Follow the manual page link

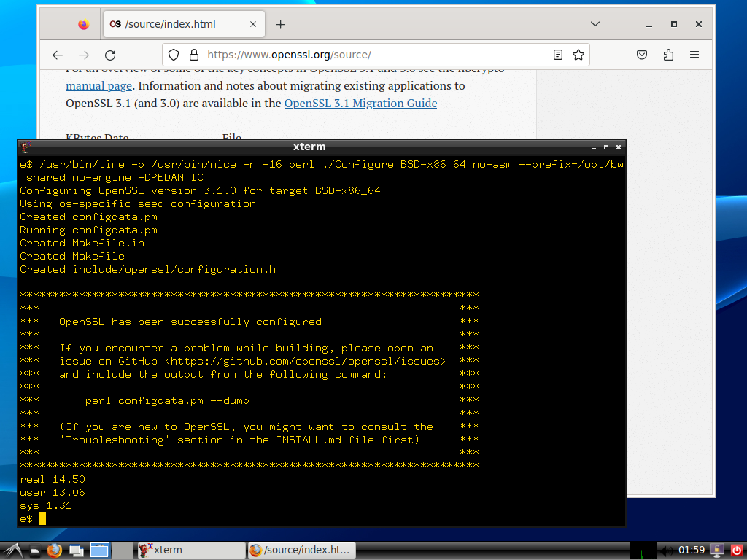[x=97, y=85]
